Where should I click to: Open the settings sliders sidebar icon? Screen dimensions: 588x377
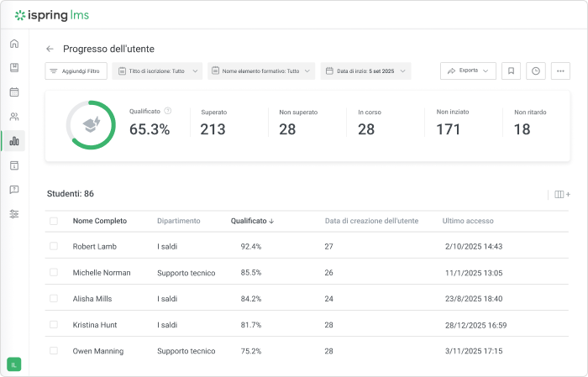pyautogui.click(x=14, y=214)
